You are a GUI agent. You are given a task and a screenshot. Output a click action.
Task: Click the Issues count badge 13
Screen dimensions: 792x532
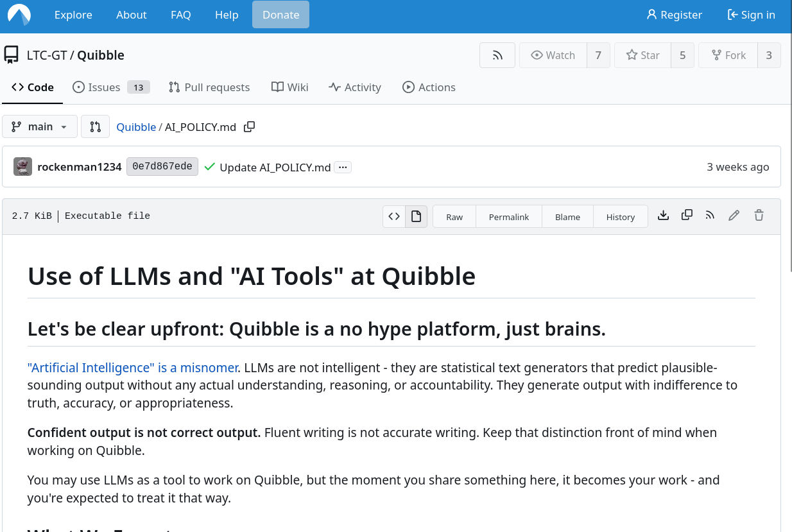pyautogui.click(x=138, y=87)
